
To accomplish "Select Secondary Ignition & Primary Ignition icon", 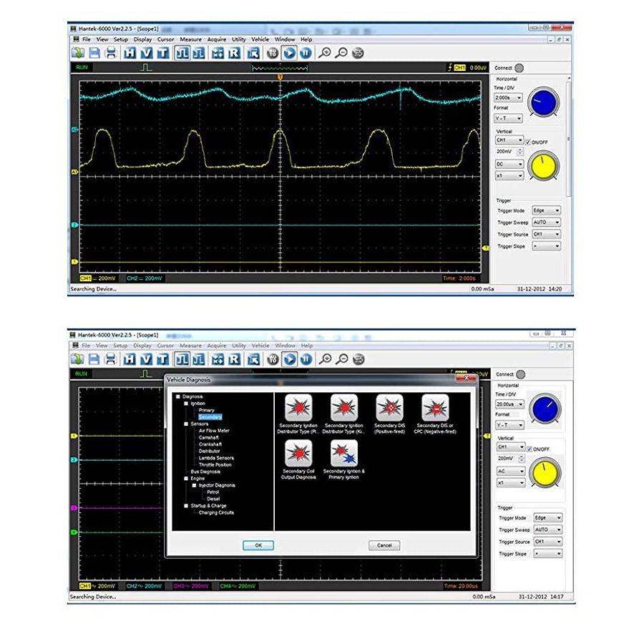I will click(x=344, y=454).
